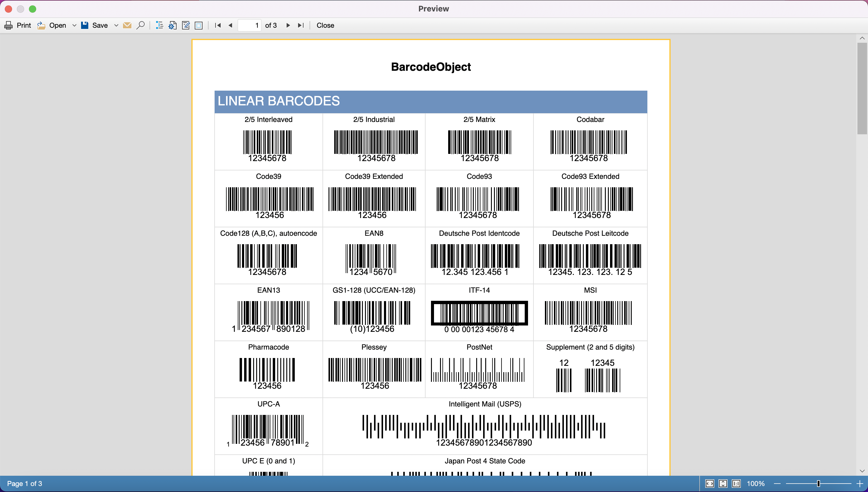Click the EAN13 barcode image
This screenshot has width=868, height=492.
(x=271, y=317)
